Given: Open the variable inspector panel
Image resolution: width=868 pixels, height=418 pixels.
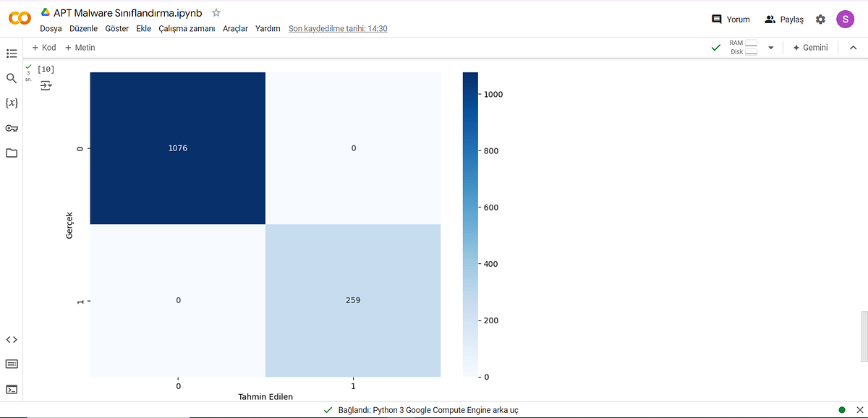Looking at the screenshot, I should point(11,103).
